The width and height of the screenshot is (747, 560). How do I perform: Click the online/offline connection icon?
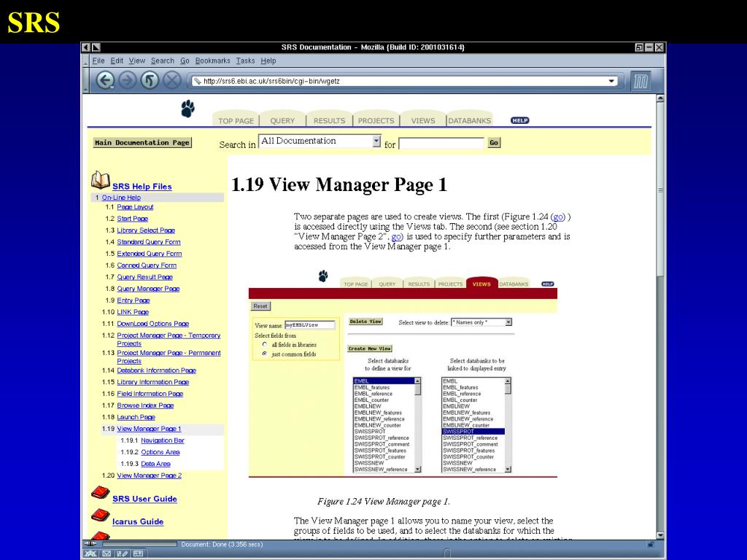tap(90, 544)
